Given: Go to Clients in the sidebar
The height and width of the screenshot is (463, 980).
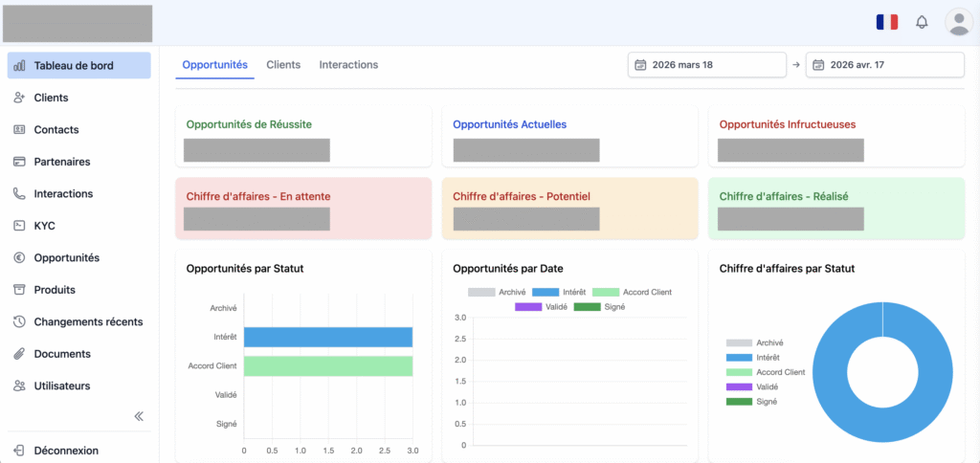Looking at the screenshot, I should pos(79,98).
